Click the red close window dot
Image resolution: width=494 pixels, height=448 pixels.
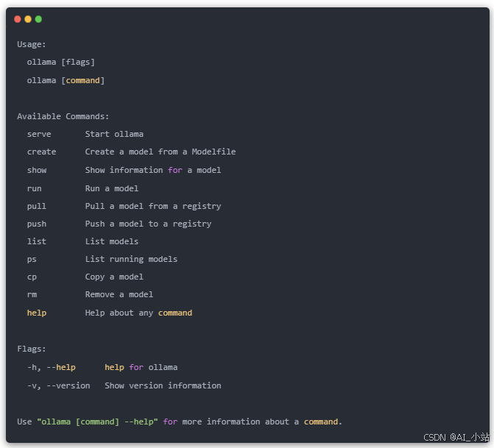tap(18, 20)
